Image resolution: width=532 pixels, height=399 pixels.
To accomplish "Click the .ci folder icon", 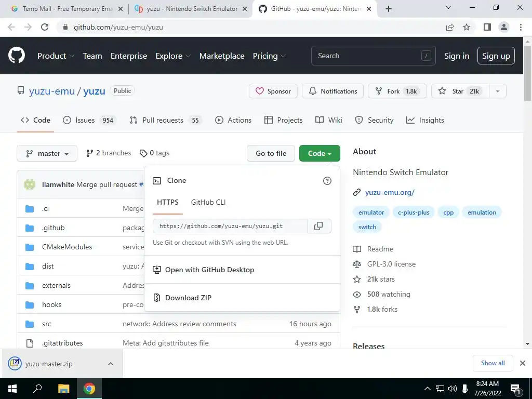I will tap(30, 209).
